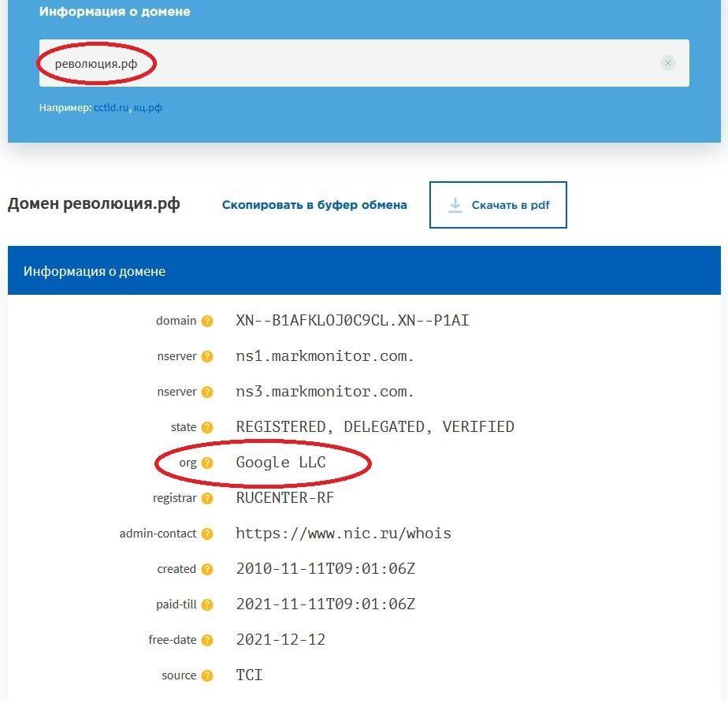This screenshot has width=728, height=703.
Task: Select free-date value 2021-12-12
Action: (280, 640)
